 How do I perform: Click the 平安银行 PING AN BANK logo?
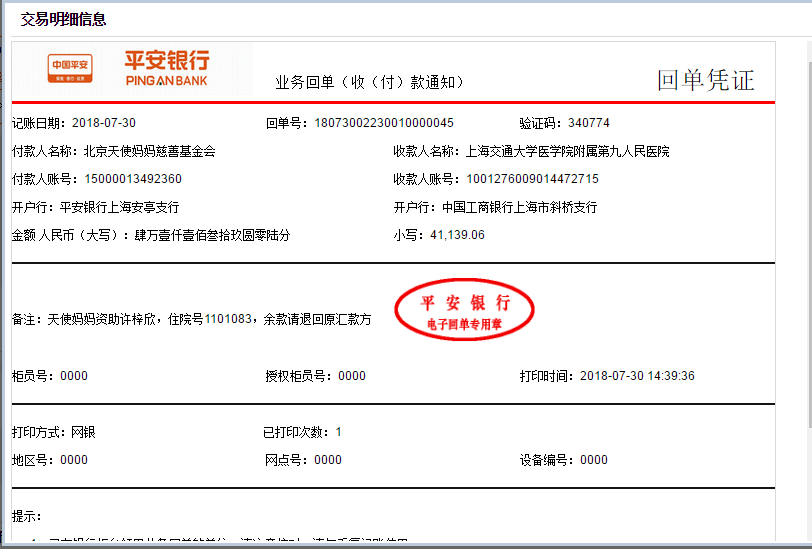167,68
